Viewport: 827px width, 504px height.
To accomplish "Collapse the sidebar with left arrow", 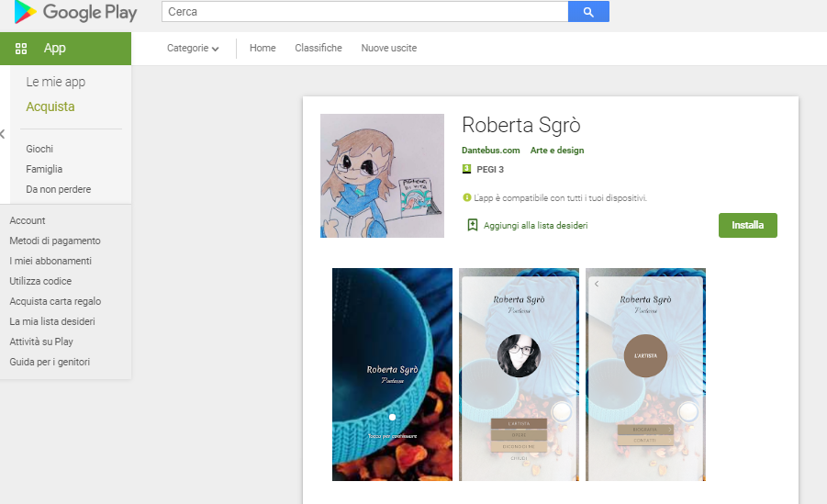I will tap(3, 134).
